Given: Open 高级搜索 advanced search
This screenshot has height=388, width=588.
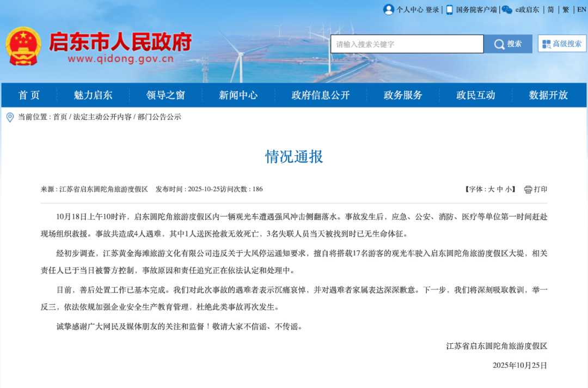Looking at the screenshot, I should click(562, 44).
